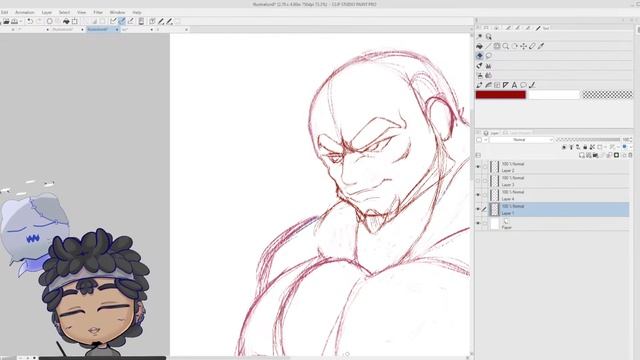Select the Zoom magnifier tool
This screenshot has height=360, width=640.
click(506, 46)
